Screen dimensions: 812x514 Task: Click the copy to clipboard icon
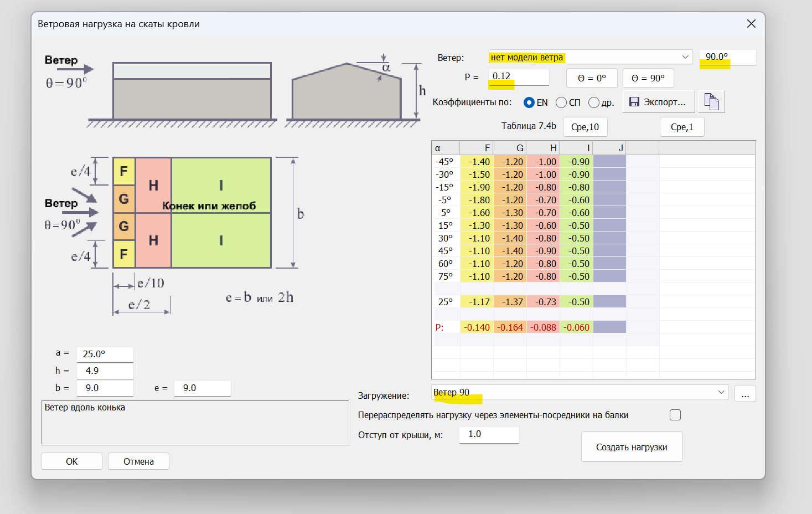pos(711,102)
